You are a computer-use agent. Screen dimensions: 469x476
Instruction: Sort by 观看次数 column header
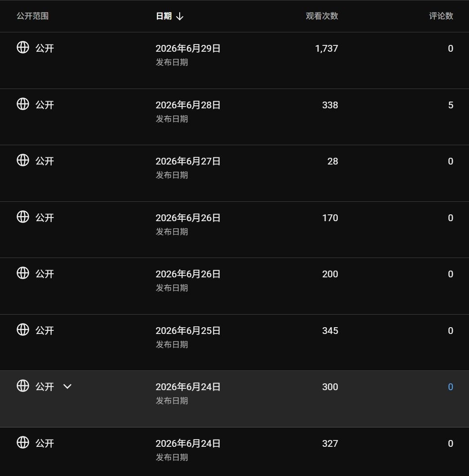(x=322, y=16)
